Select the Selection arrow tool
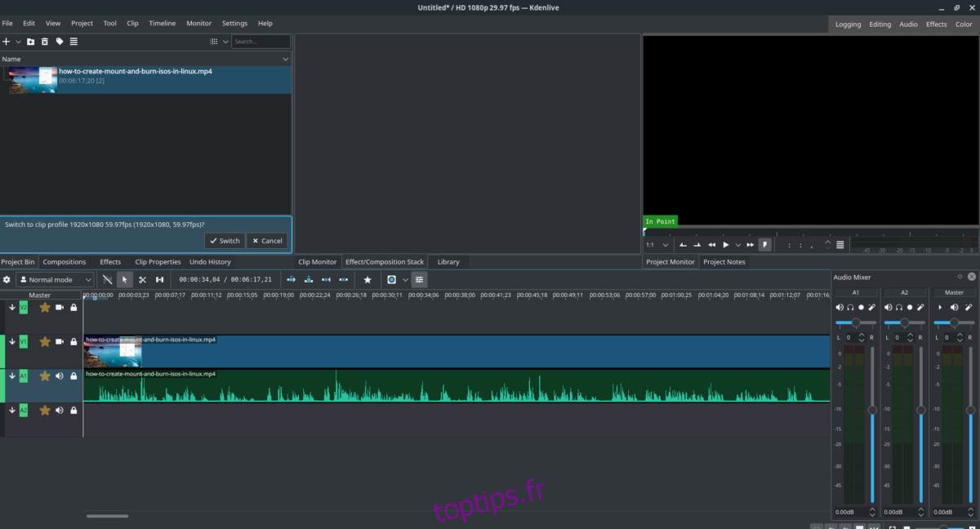The width and height of the screenshot is (980, 529). [x=124, y=279]
